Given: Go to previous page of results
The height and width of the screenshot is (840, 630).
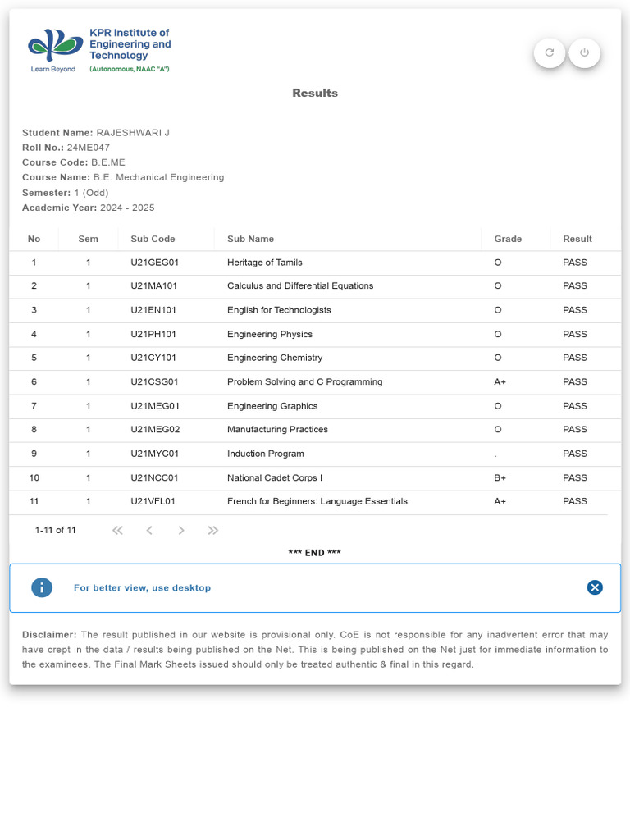Looking at the screenshot, I should click(149, 531).
